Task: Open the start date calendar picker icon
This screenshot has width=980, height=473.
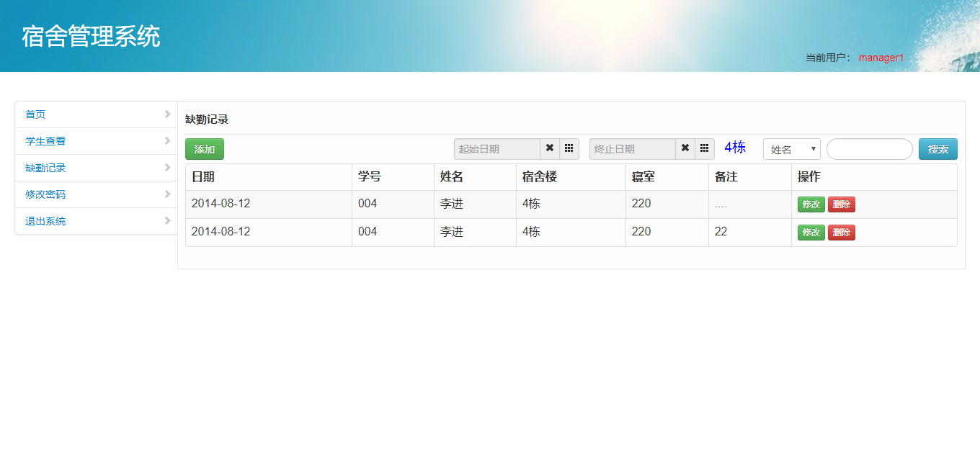Action: 569,148
